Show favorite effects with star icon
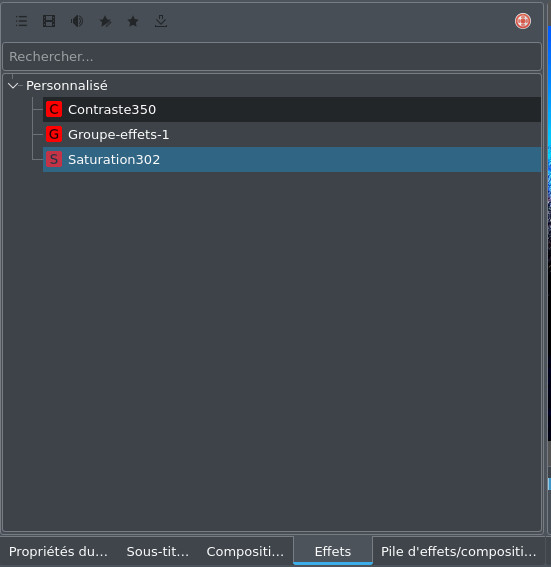551x567 pixels. tap(133, 21)
